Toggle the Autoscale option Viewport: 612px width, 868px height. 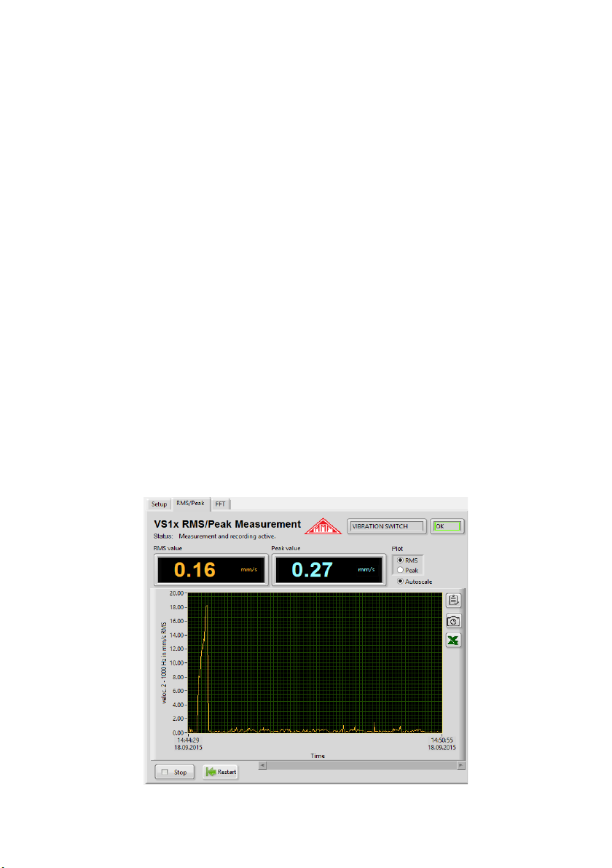(400, 582)
